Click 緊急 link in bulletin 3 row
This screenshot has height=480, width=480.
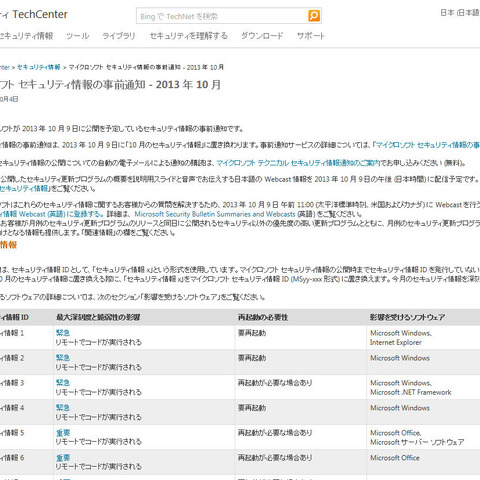(x=63, y=383)
